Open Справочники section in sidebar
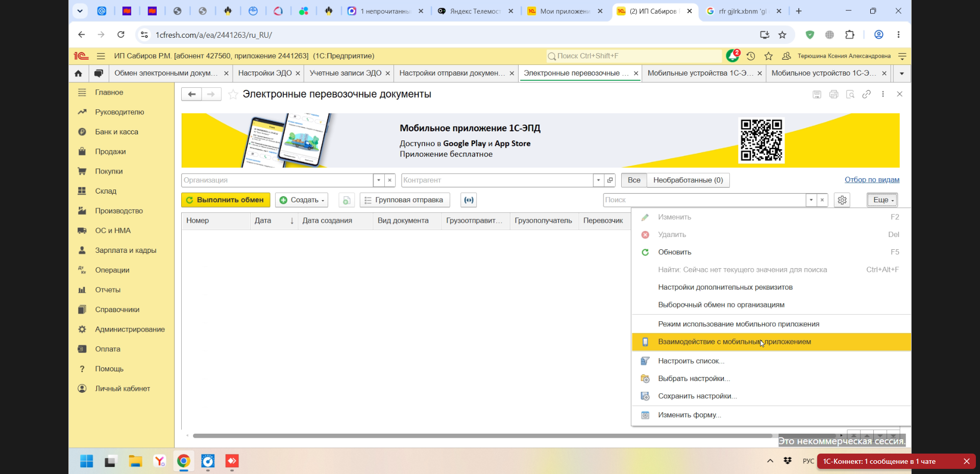The width and height of the screenshot is (980, 474). click(x=117, y=310)
